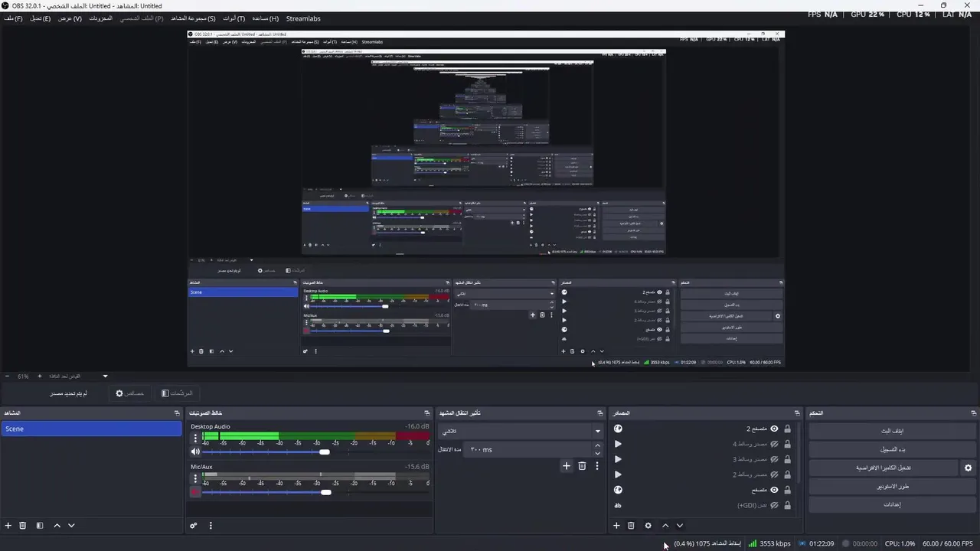
Task: Start virtual camera (تشغيل الكاميرا الافتراضية)
Action: (x=884, y=468)
